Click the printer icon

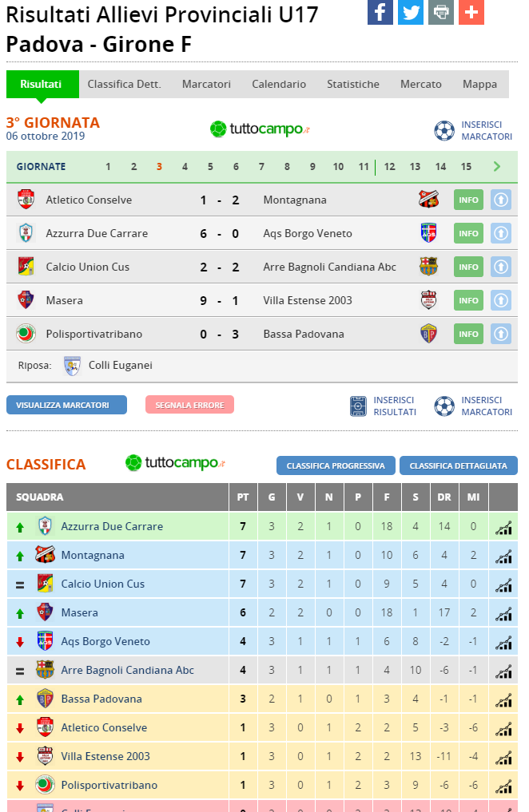(441, 12)
